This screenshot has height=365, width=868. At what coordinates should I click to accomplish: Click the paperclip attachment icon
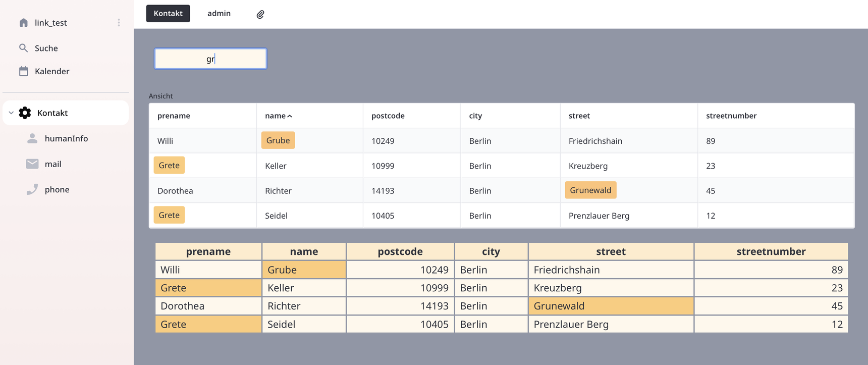260,14
